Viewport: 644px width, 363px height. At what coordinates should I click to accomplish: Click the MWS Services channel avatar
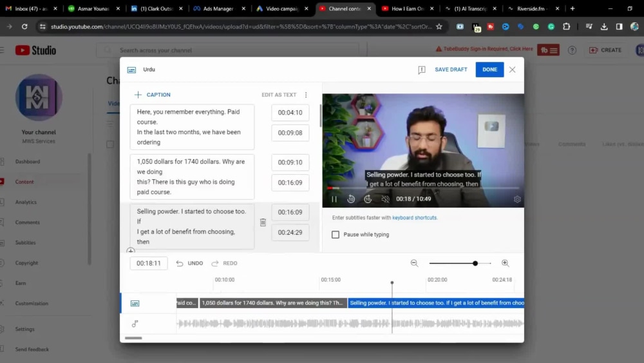pyautogui.click(x=39, y=97)
